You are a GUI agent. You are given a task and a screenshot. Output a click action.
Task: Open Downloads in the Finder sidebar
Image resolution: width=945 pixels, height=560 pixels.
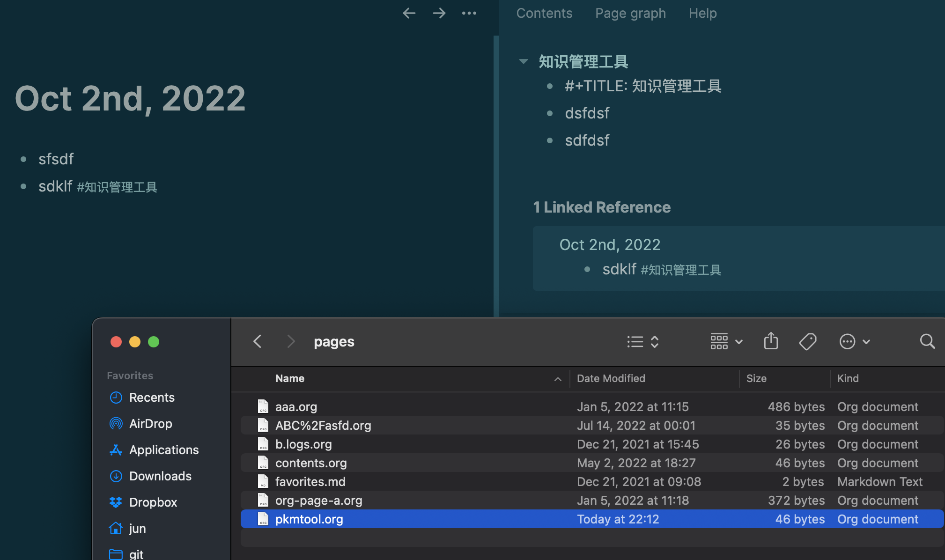point(160,476)
